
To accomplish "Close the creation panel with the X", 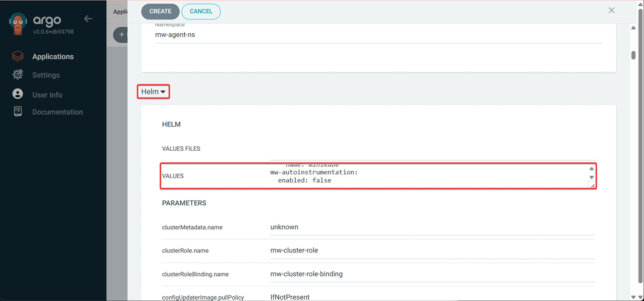I will point(612,10).
